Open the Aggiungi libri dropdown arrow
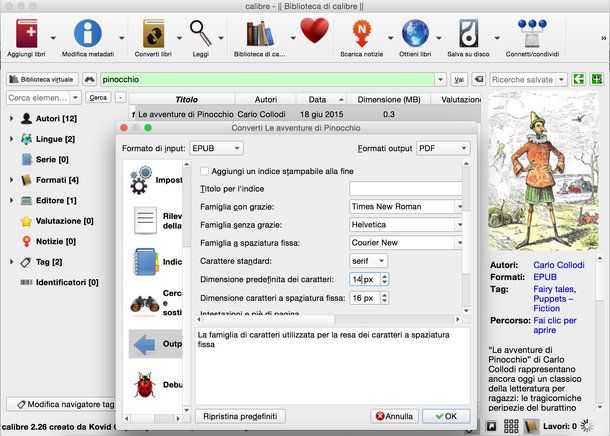Viewport: 610px width, 436px height. coord(53,38)
